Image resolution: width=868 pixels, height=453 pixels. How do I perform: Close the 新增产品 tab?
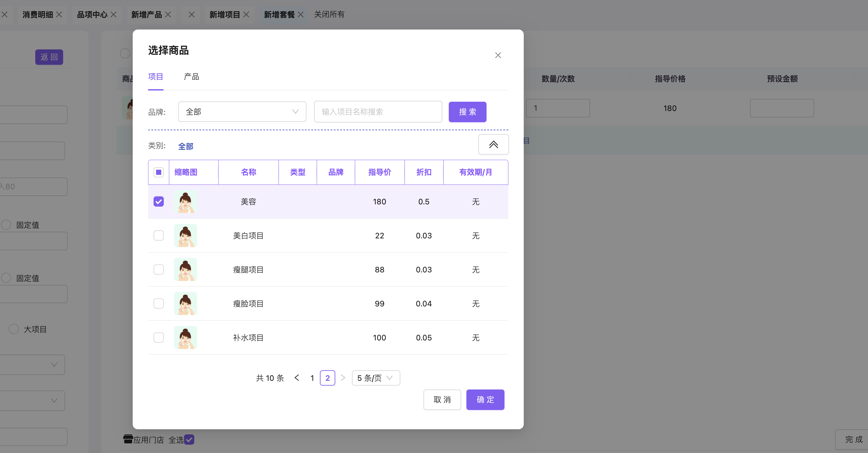pyautogui.click(x=168, y=14)
